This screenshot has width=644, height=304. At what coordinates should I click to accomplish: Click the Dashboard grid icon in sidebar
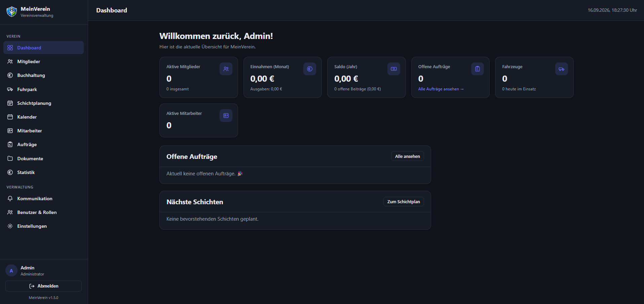click(x=10, y=48)
